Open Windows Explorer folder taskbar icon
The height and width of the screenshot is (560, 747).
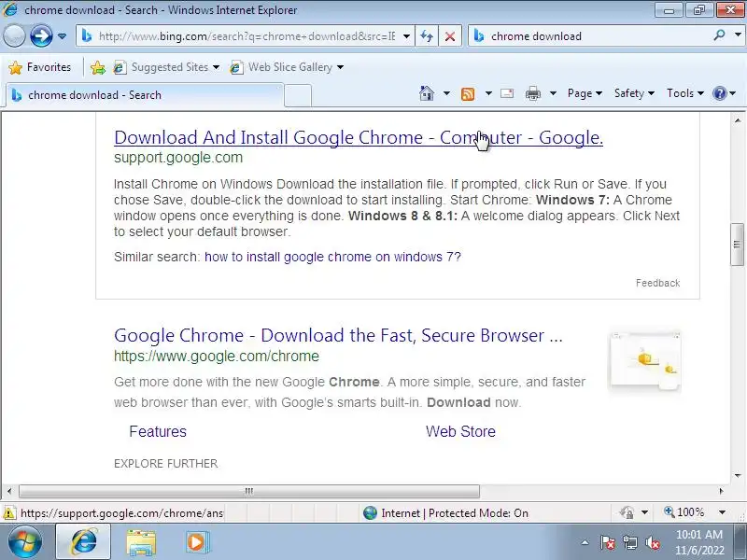(x=142, y=542)
